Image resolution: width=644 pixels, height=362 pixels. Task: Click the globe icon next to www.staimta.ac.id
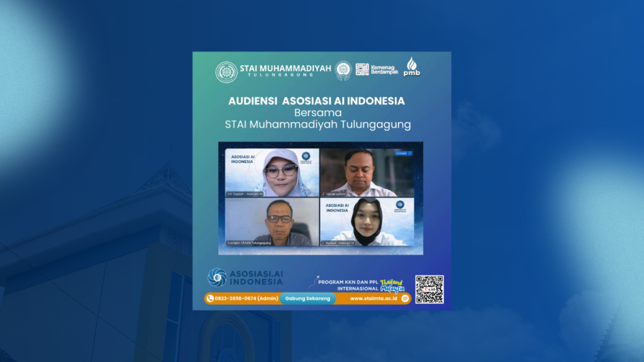pyautogui.click(x=405, y=299)
